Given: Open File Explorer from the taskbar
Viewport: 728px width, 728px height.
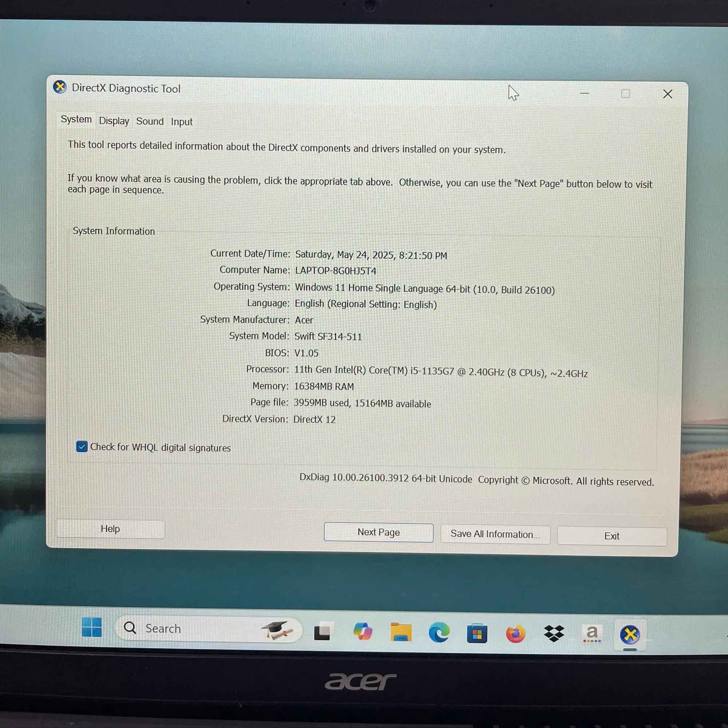Looking at the screenshot, I should click(401, 632).
